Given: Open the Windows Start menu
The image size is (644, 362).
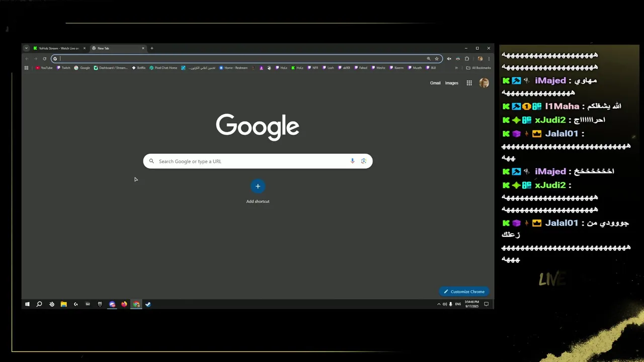Looking at the screenshot, I should 27,304.
